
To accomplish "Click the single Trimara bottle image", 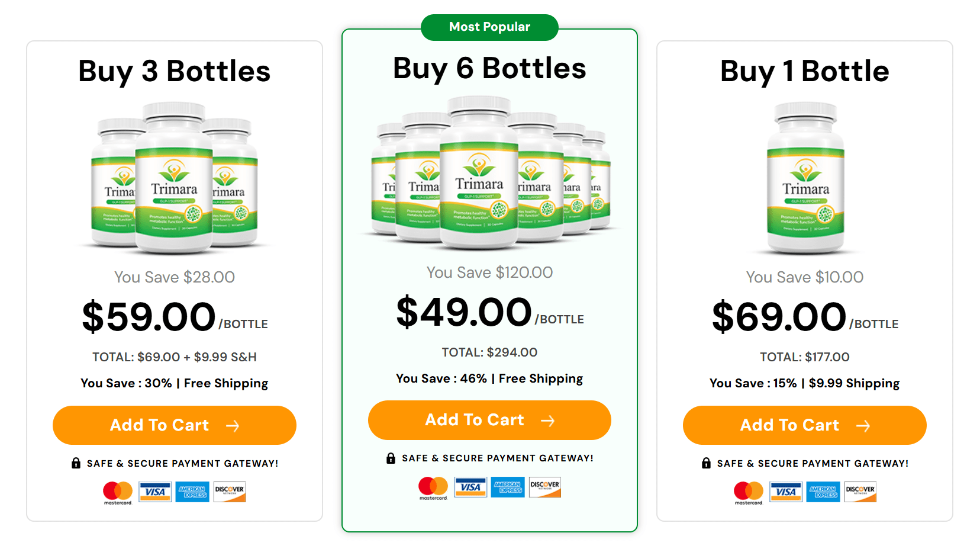I will point(805,178).
